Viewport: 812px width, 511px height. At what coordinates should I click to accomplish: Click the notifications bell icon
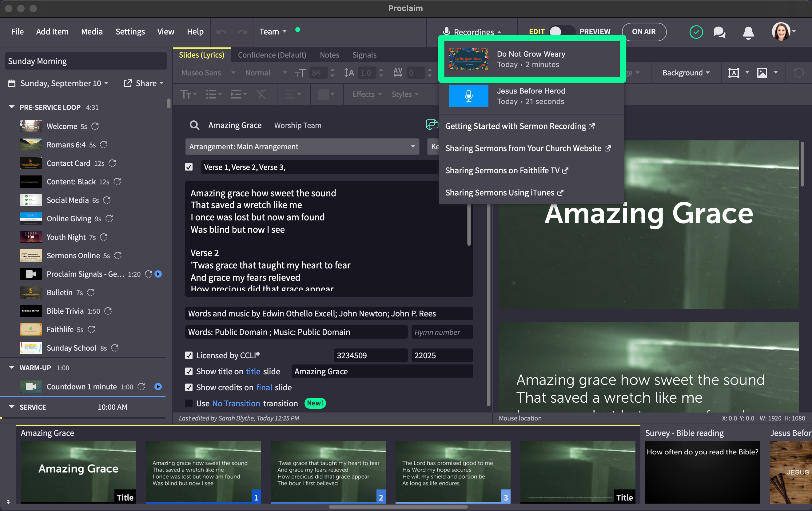coord(748,32)
